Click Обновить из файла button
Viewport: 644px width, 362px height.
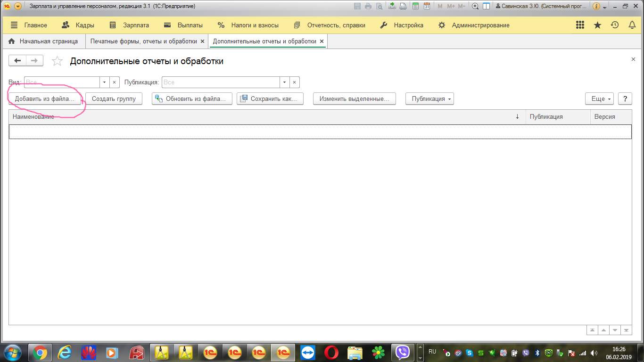click(x=192, y=99)
